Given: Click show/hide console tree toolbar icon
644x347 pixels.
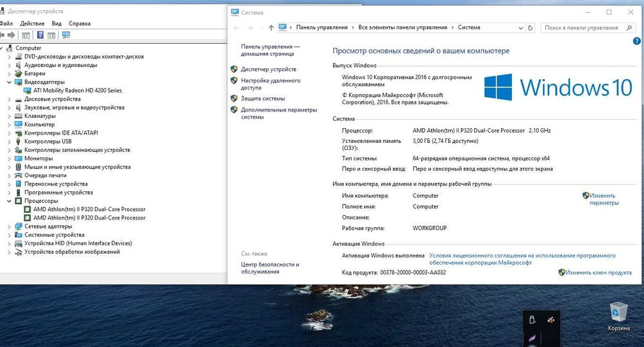Looking at the screenshot, I should coord(26,35).
